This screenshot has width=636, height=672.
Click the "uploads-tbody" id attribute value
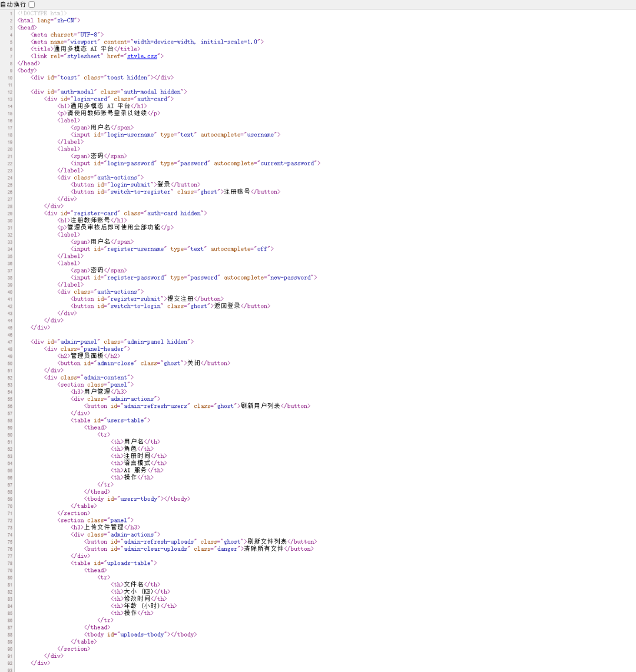[x=143, y=634]
